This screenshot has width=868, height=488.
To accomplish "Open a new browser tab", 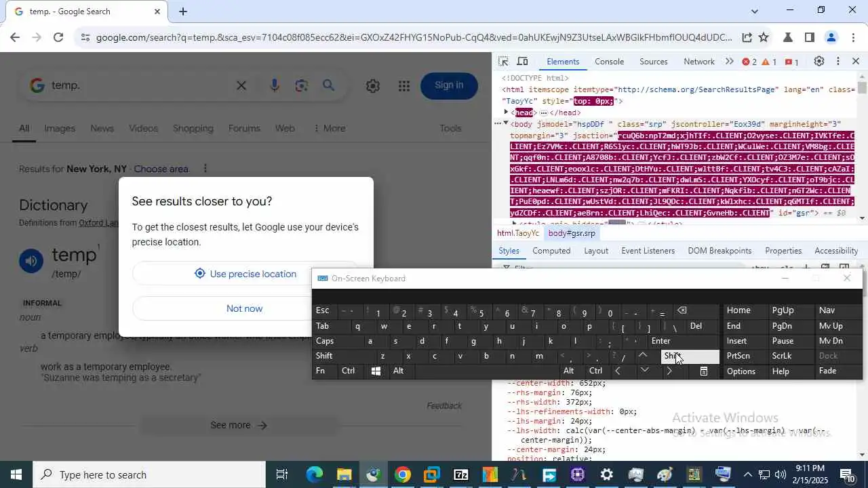I will 183,12.
